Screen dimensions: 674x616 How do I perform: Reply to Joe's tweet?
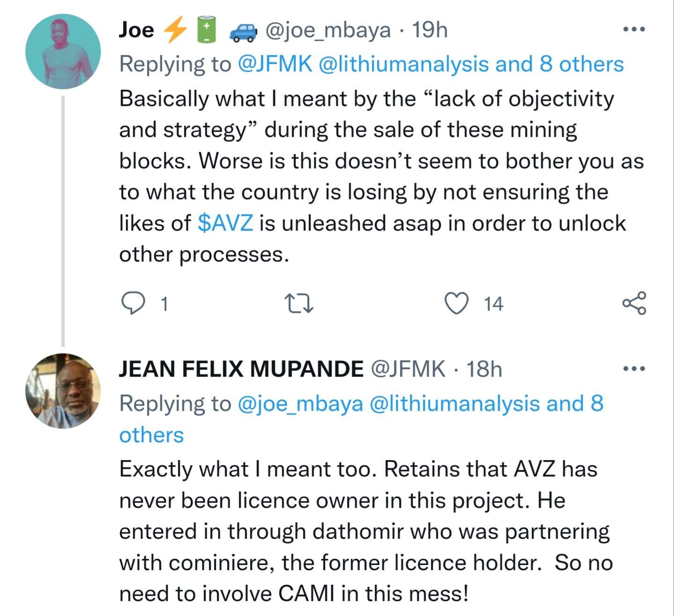pyautogui.click(x=133, y=303)
